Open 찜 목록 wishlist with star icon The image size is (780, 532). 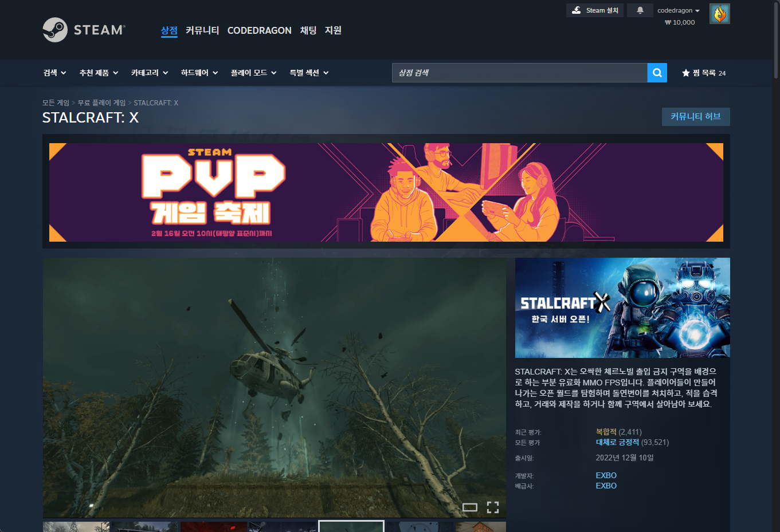click(x=704, y=73)
